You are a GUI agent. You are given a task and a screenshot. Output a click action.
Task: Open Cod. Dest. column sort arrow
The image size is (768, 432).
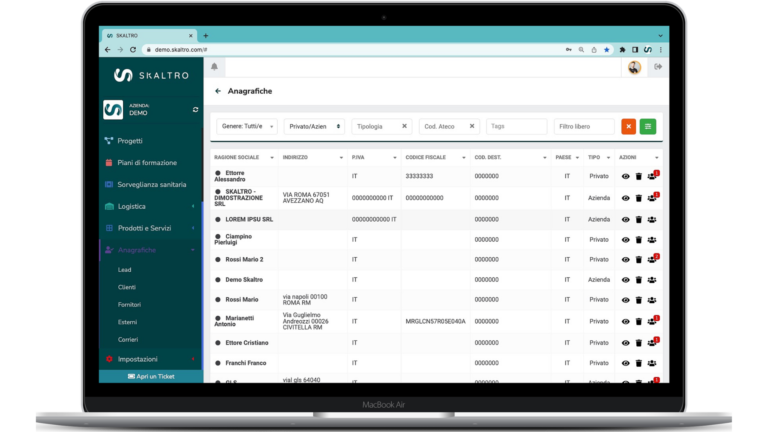(x=545, y=158)
